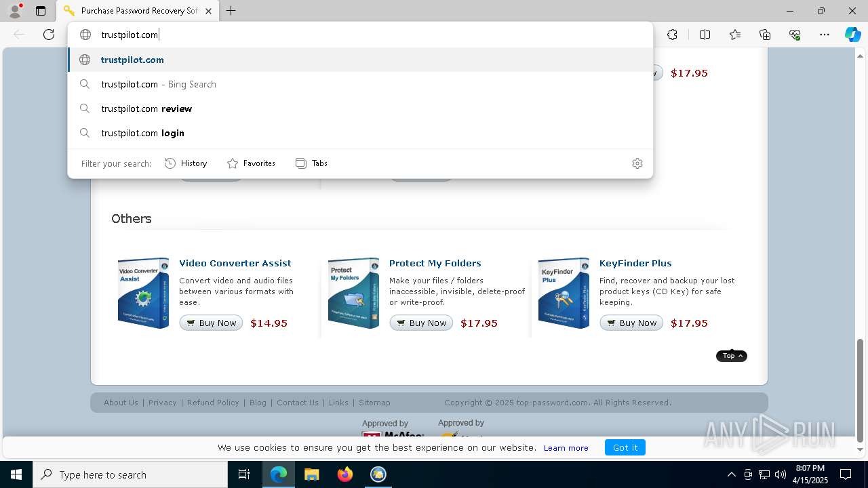Open a new tab with plus button

(x=231, y=11)
